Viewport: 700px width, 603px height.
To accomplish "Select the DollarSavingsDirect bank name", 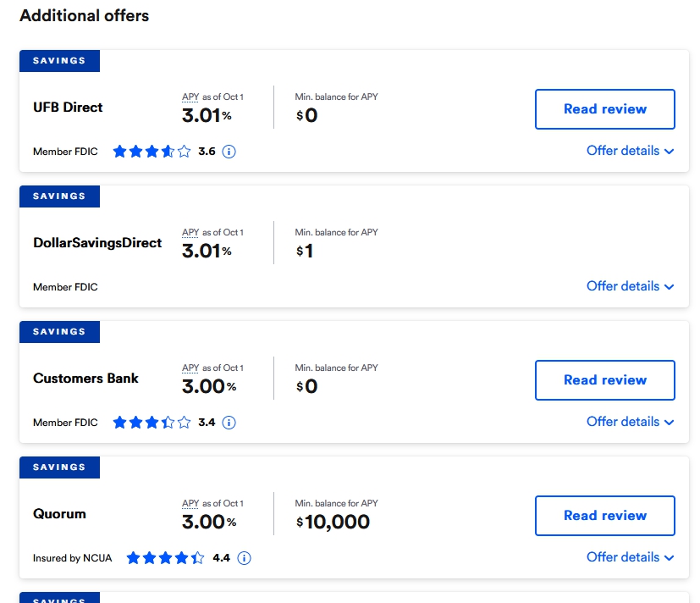I will point(97,242).
